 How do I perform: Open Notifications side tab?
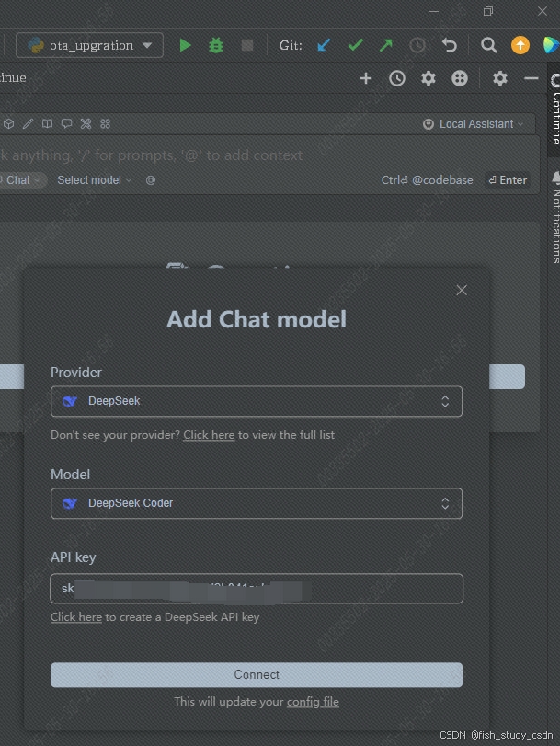coord(555,218)
